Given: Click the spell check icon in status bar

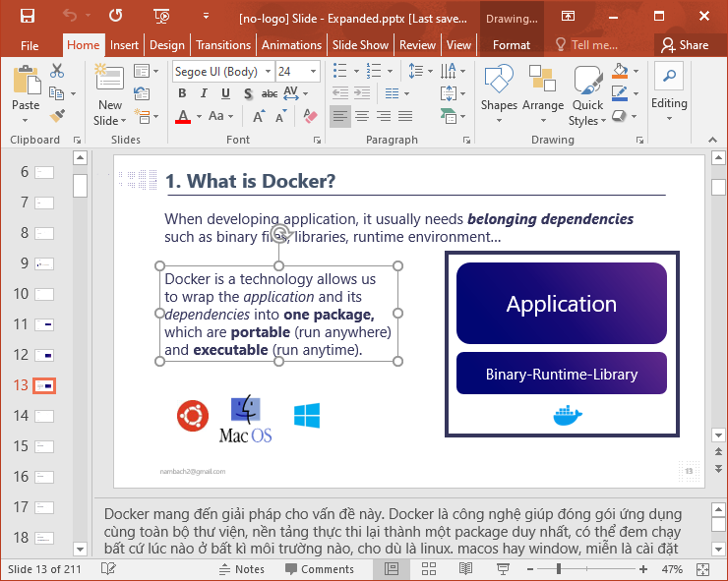Looking at the screenshot, I should 108,568.
